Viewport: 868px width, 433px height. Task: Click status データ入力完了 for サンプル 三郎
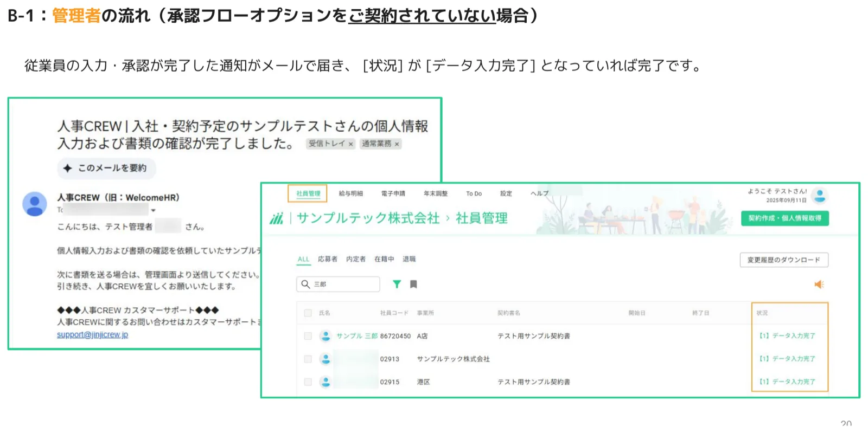coord(787,336)
